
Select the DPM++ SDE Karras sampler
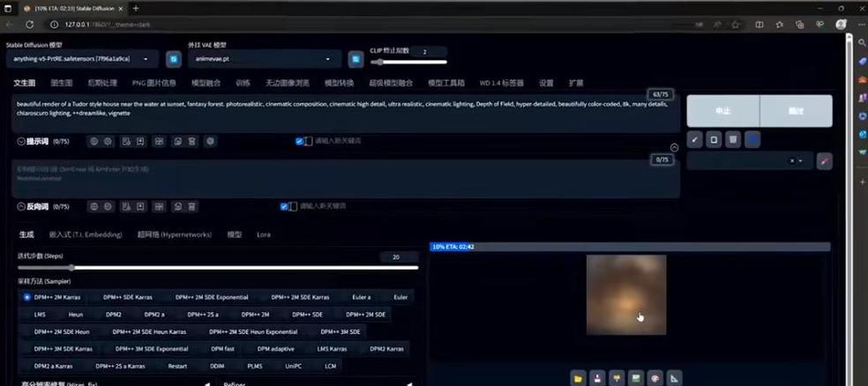point(128,298)
